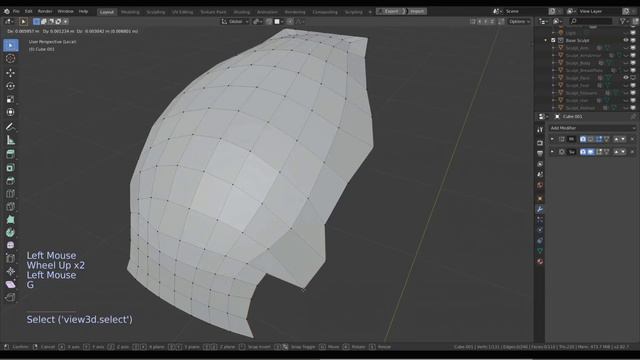640x360 pixels.
Task: Choose the Rotate tool
Action: coord(11,86)
